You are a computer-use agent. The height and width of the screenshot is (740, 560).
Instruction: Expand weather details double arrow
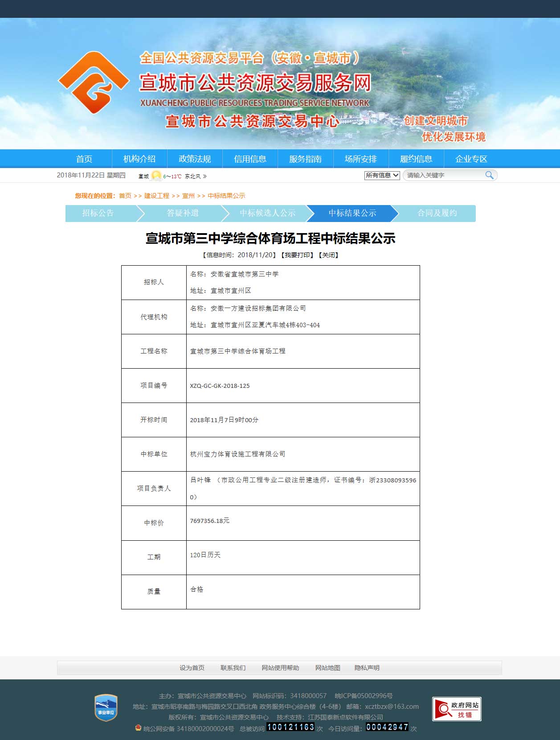(205, 176)
